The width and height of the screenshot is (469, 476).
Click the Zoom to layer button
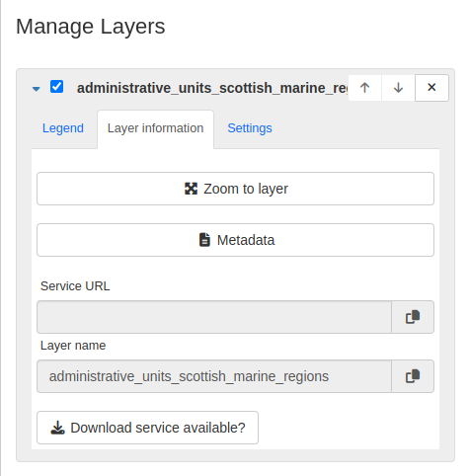click(235, 189)
